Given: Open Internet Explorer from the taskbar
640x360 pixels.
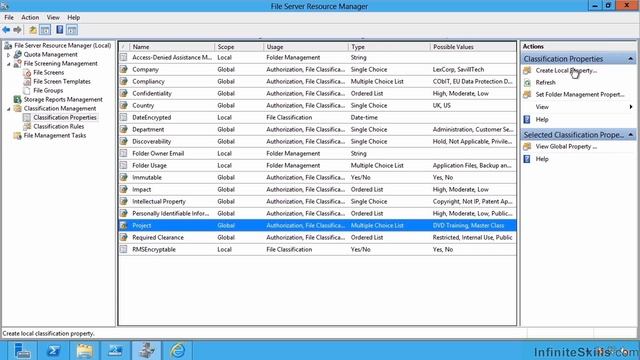Looking at the screenshot, I should pyautogui.click(x=178, y=350).
